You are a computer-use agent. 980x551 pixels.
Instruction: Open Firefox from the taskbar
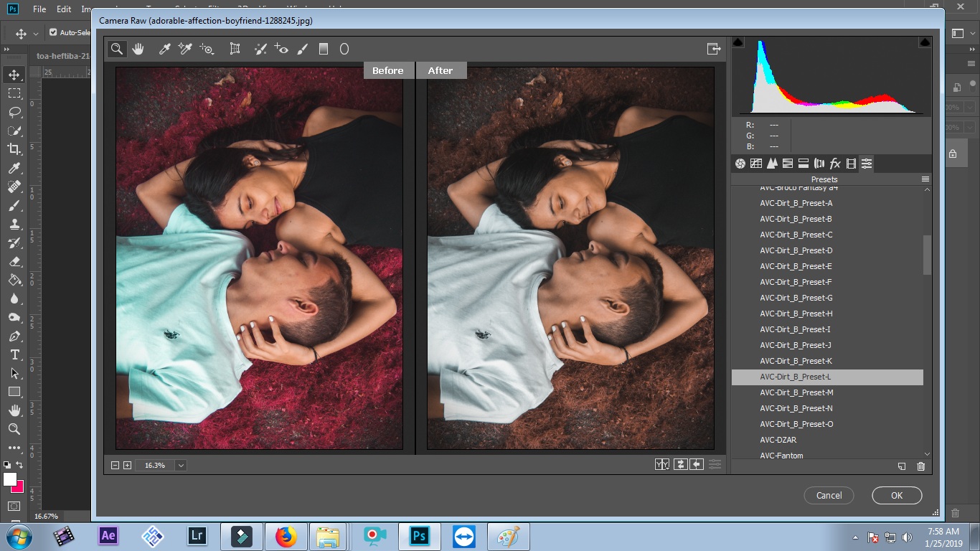(286, 536)
